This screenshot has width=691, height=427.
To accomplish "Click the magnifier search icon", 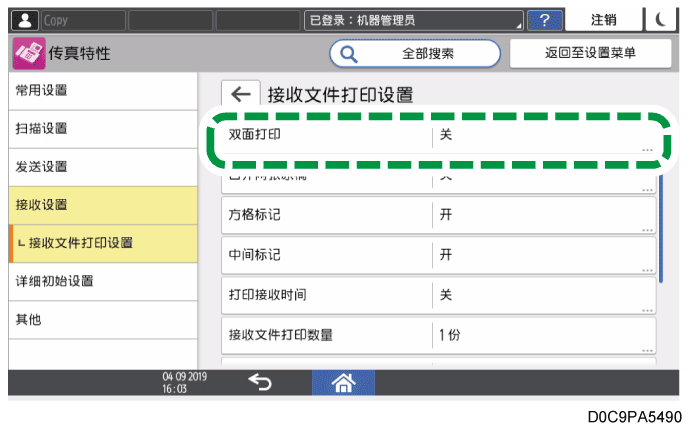I will coord(349,54).
